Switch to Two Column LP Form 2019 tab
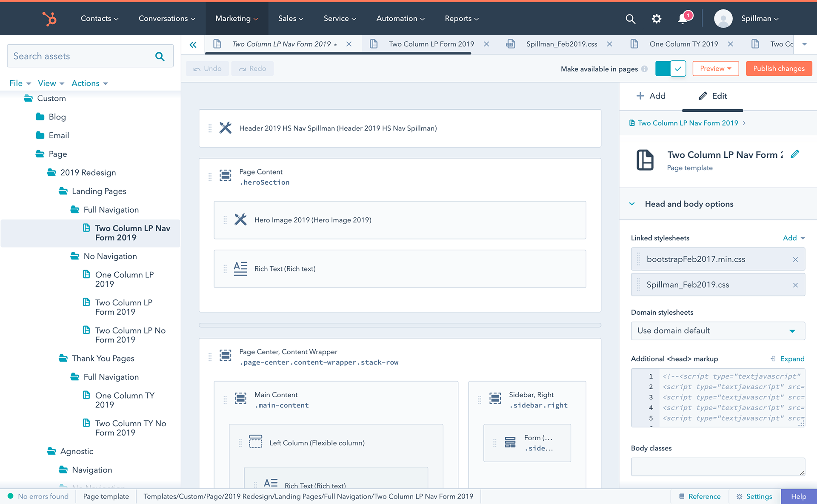817x504 pixels. point(431,44)
